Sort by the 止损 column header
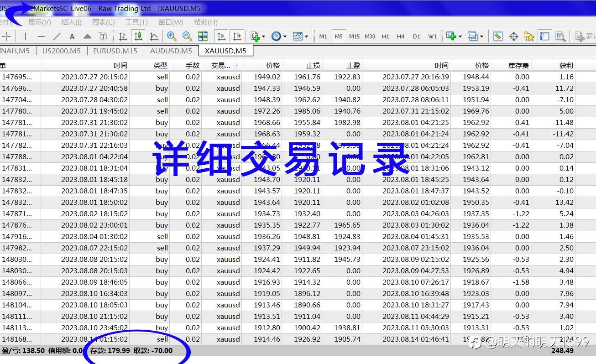 point(313,66)
